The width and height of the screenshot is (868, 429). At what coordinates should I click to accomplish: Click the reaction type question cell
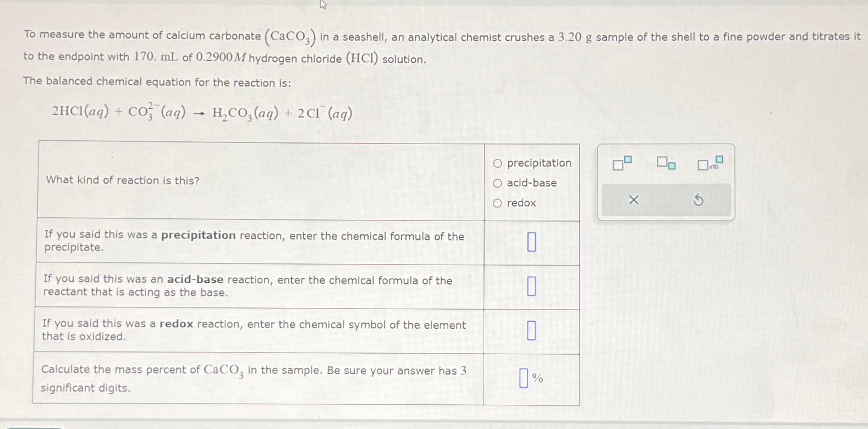[122, 180]
